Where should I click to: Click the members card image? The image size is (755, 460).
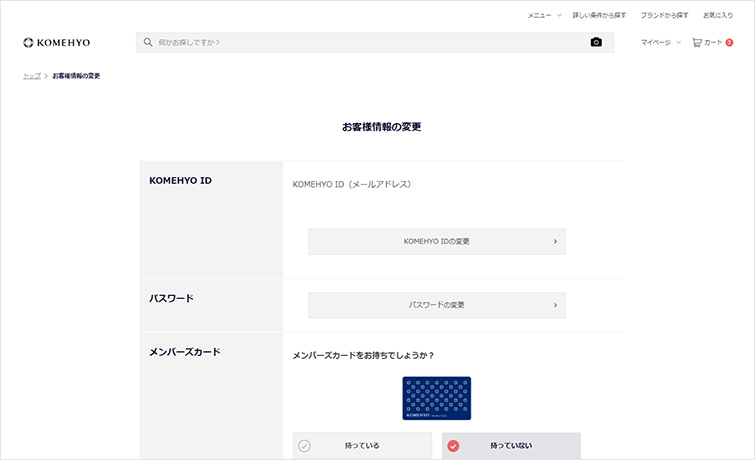(437, 398)
